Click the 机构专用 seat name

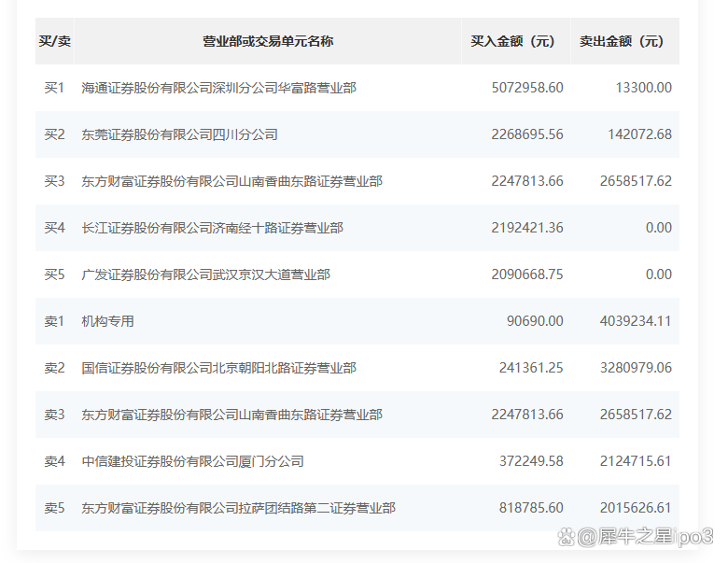(107, 321)
